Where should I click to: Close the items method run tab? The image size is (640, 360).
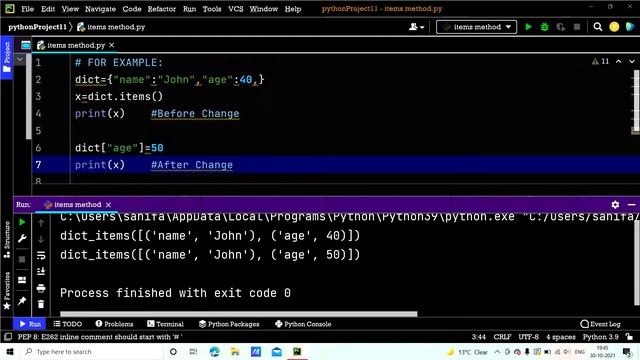pos(108,205)
